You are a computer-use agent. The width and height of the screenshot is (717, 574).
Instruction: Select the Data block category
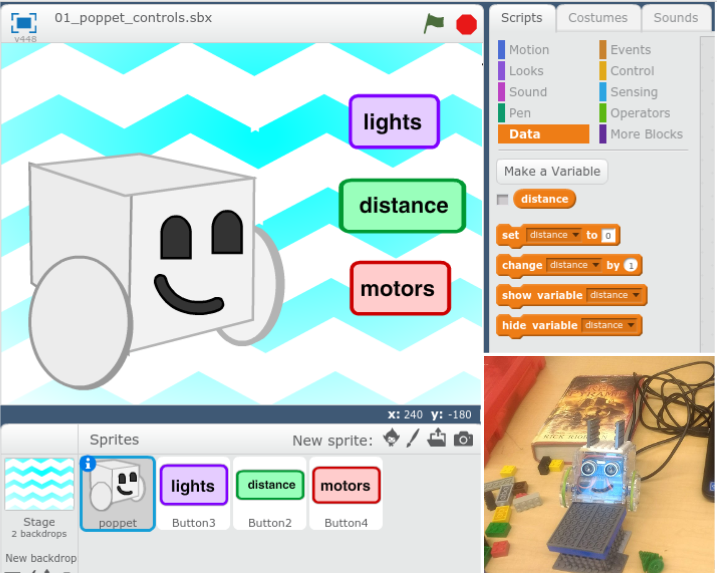click(x=543, y=134)
